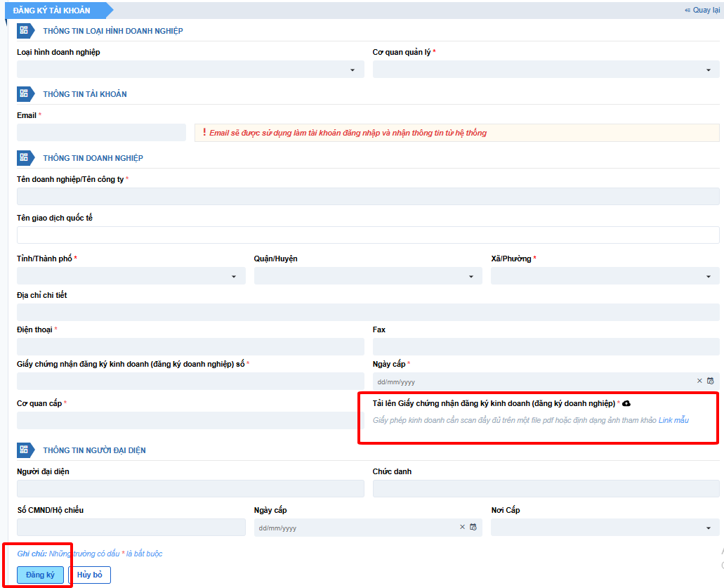The width and height of the screenshot is (724, 588).
Task: Expand the Xã/Phường dropdown
Action: click(605, 276)
